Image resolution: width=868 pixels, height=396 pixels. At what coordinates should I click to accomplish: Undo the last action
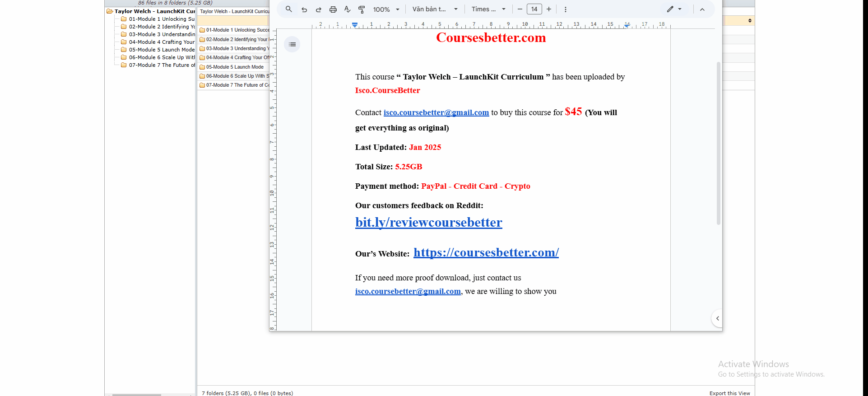pyautogui.click(x=304, y=9)
